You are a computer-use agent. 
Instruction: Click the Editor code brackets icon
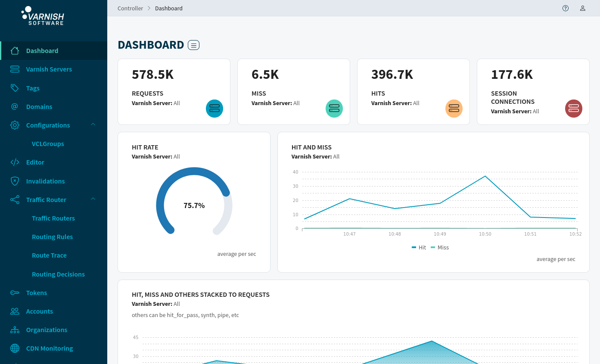click(x=15, y=162)
